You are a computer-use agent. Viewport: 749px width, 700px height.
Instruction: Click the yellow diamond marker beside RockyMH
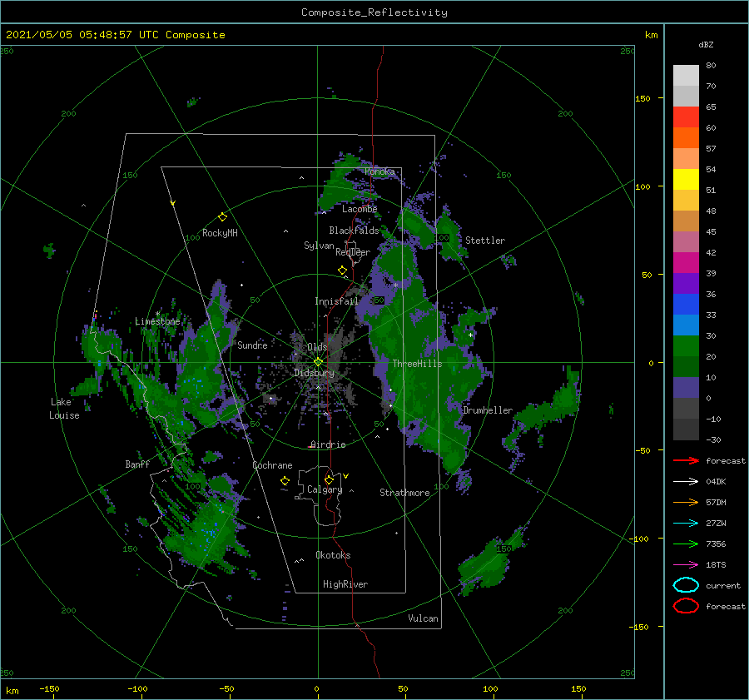coord(222,217)
